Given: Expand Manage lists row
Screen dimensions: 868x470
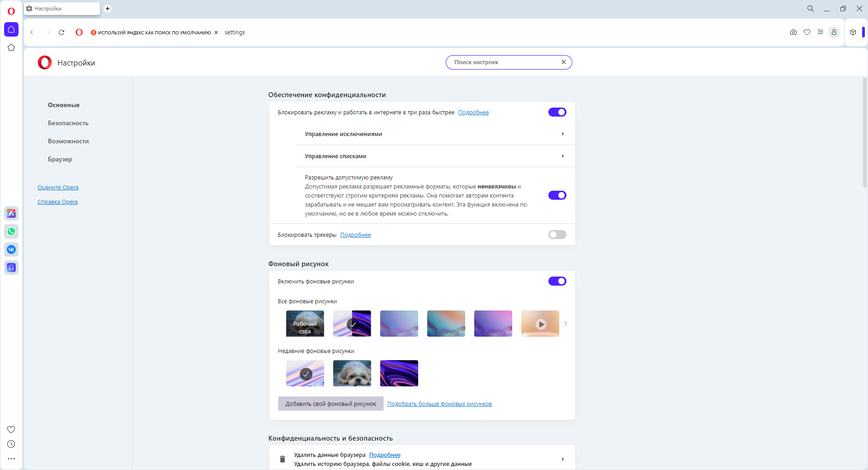Looking at the screenshot, I should tap(435, 156).
